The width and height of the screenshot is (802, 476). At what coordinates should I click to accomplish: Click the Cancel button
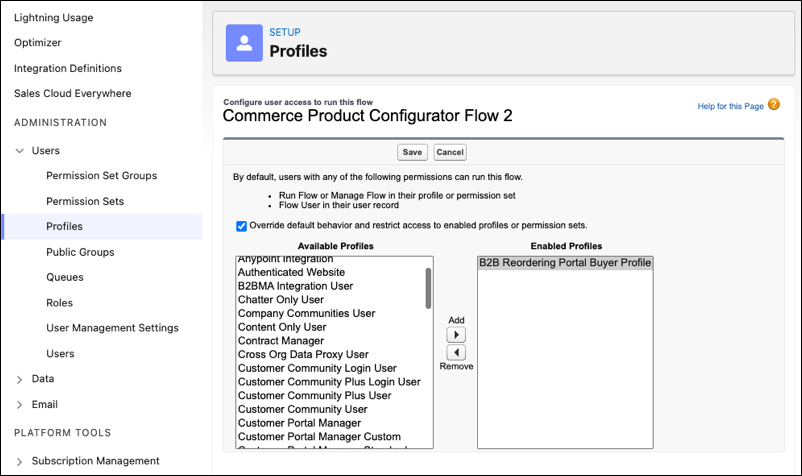(450, 152)
